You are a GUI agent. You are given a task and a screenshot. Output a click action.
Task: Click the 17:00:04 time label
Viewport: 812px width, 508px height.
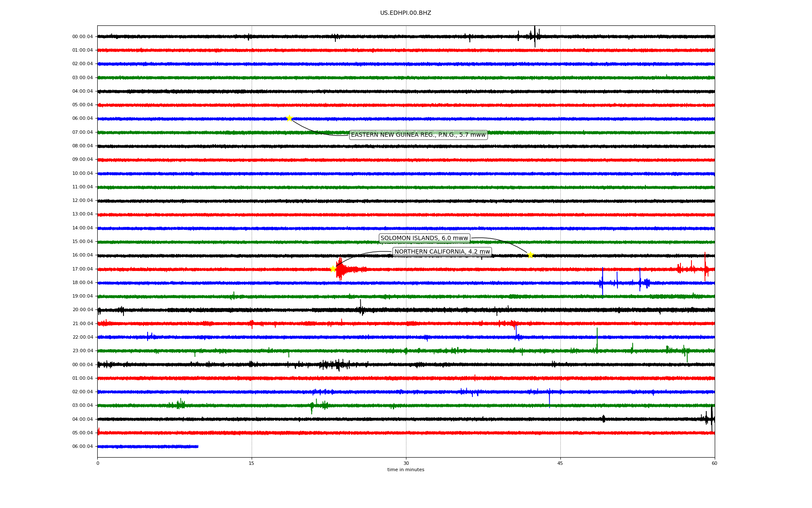point(82,269)
